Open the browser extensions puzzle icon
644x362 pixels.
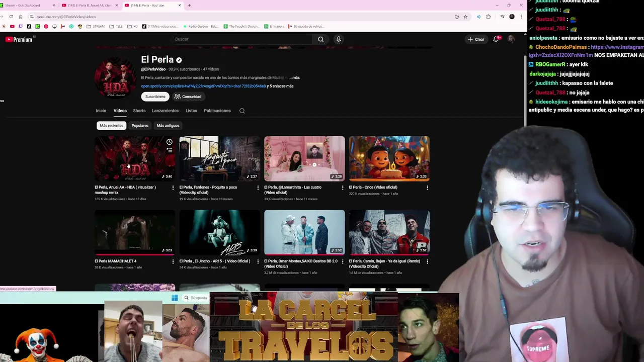click(x=488, y=17)
